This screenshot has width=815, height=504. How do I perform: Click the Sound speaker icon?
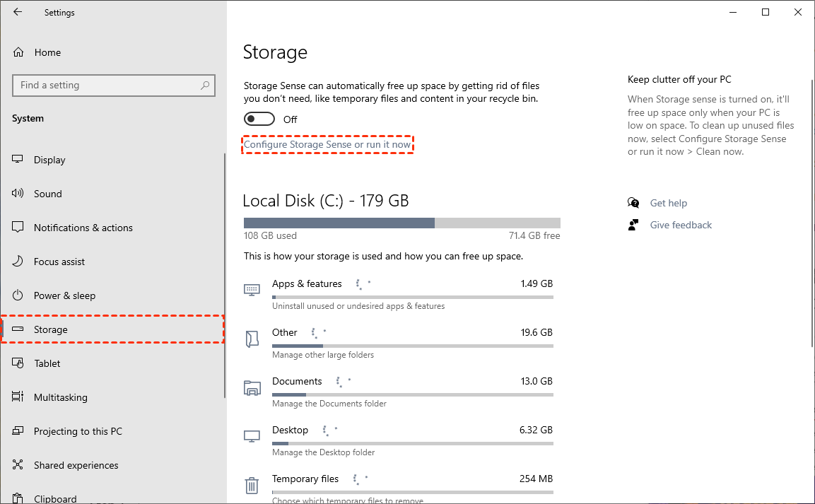(x=18, y=194)
